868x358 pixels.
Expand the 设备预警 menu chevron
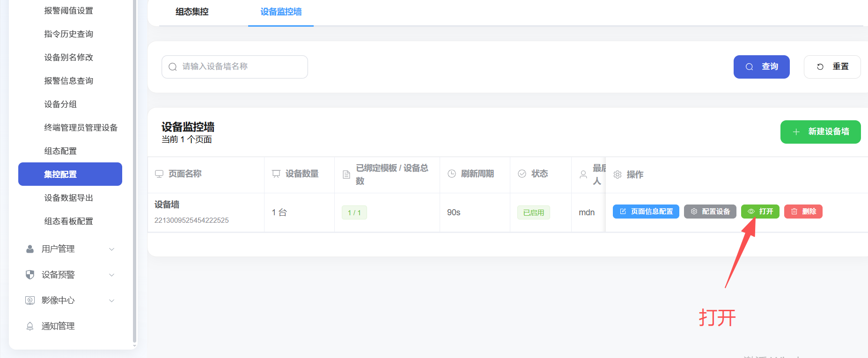click(x=111, y=275)
